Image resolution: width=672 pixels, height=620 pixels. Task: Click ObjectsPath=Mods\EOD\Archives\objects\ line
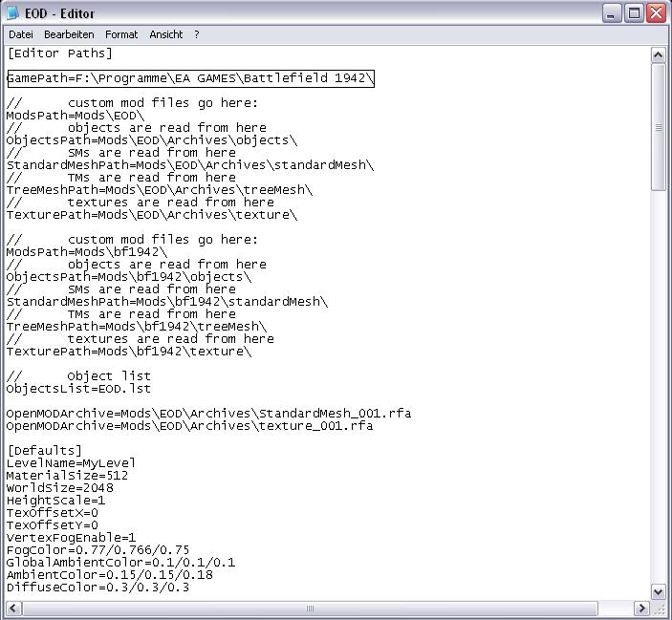(152, 140)
